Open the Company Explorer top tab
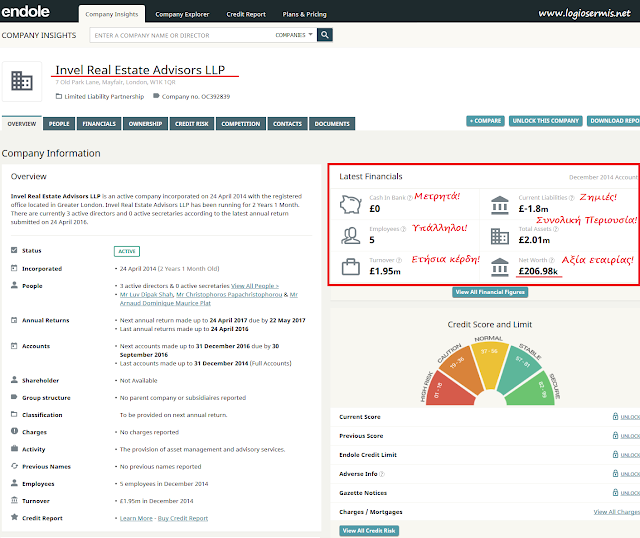The height and width of the screenshot is (538, 640). pos(182,14)
